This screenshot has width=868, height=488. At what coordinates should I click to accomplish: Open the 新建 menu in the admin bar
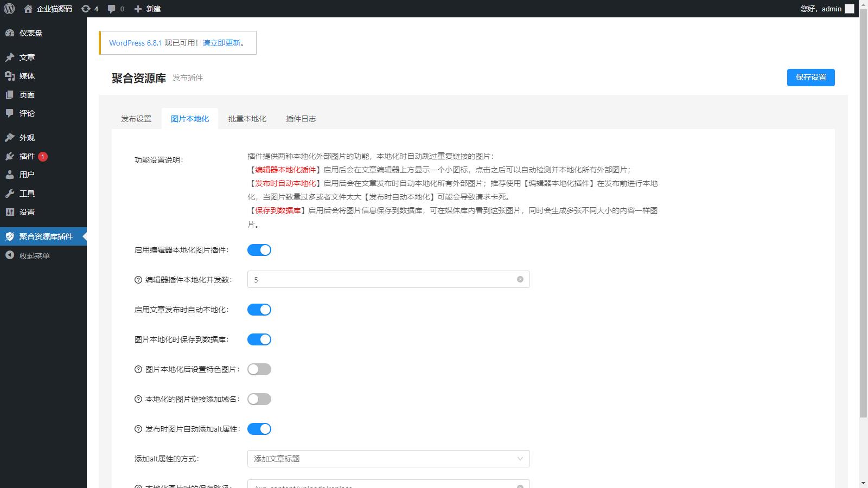pos(148,9)
